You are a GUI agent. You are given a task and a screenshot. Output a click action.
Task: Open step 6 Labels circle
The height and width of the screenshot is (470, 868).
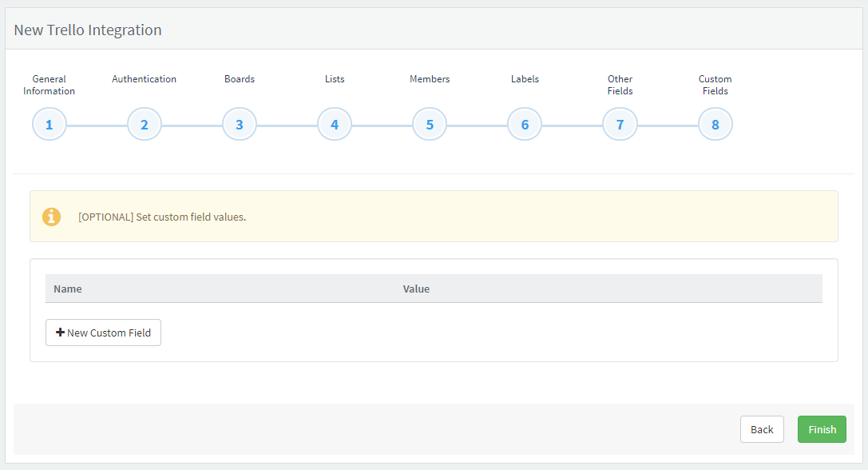coord(525,124)
